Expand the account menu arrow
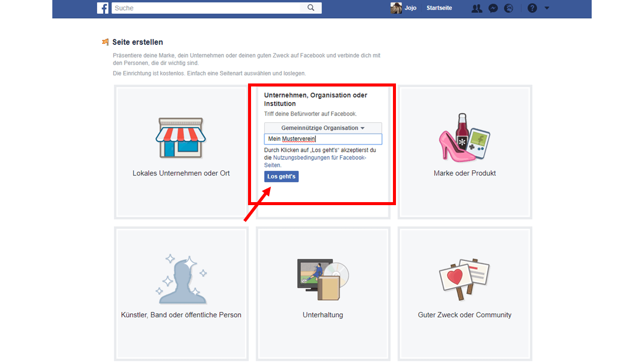 (547, 8)
